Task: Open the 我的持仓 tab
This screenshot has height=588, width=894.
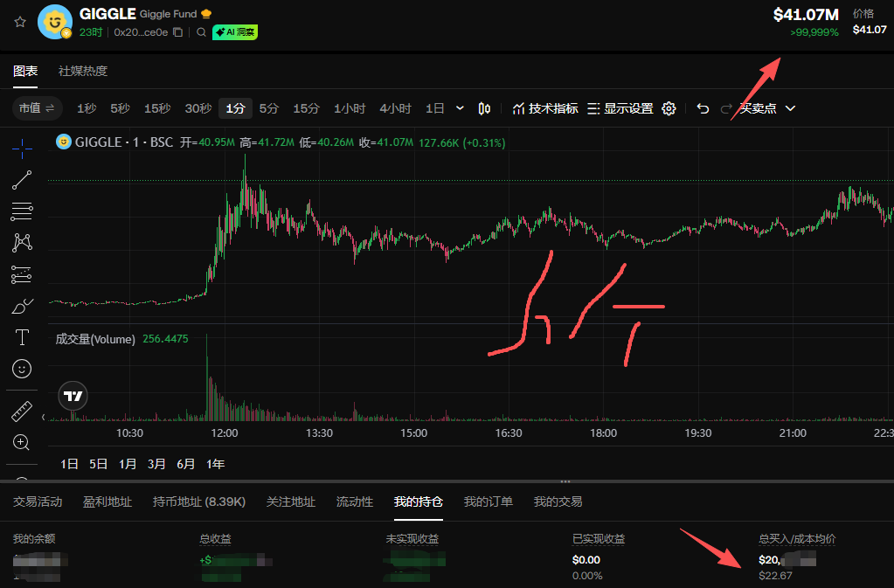Action: (x=419, y=502)
